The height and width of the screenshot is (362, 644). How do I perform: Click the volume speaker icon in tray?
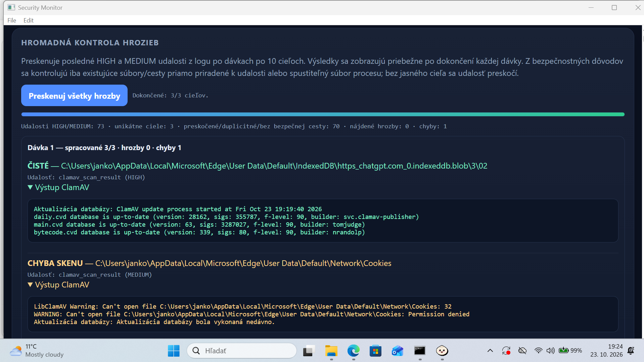(x=550, y=351)
